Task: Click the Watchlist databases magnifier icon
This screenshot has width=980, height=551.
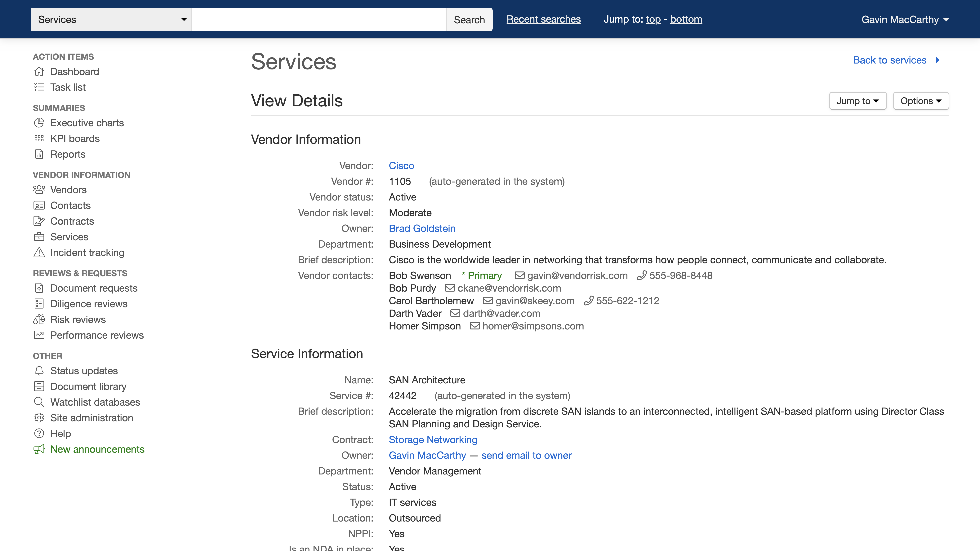Action: point(39,402)
